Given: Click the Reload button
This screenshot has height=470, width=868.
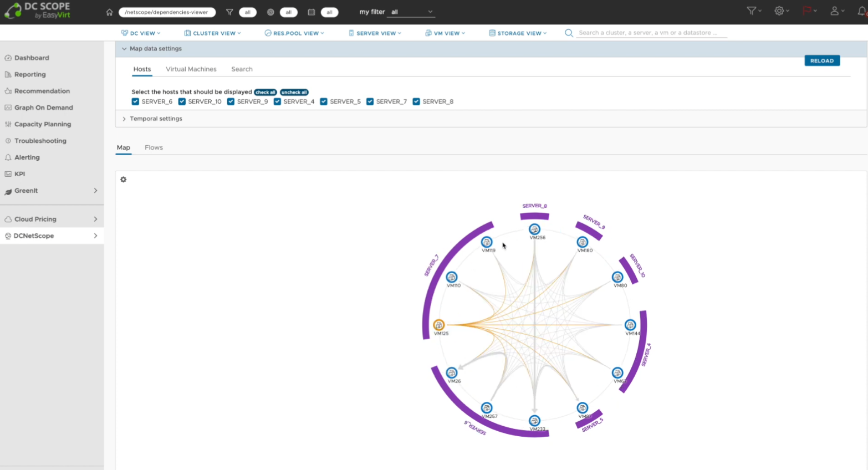Looking at the screenshot, I should 821,61.
